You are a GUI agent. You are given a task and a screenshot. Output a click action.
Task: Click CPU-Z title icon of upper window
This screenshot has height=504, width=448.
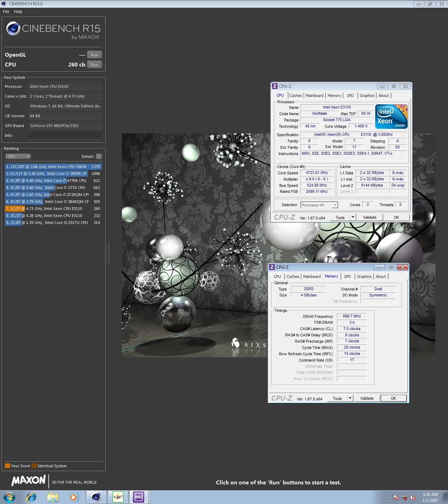pos(275,86)
